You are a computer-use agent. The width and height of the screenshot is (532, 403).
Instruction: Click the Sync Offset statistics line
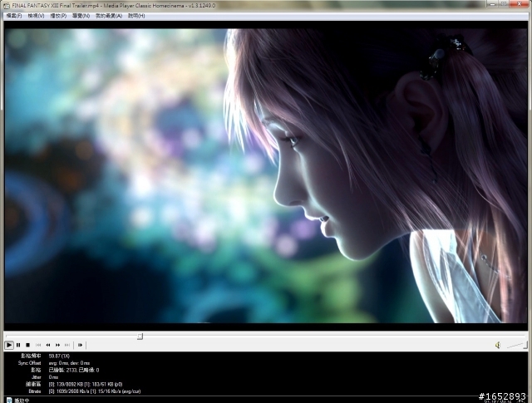pyautogui.click(x=53, y=363)
